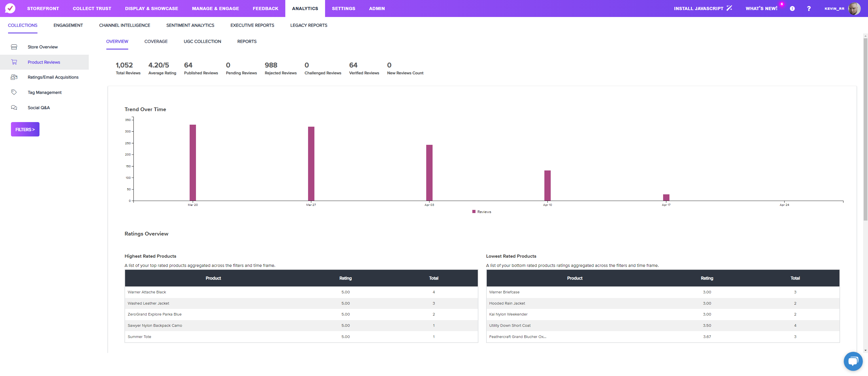Click Utility Down Short Coat row
Screen dimensions: 868x376
[663, 326]
